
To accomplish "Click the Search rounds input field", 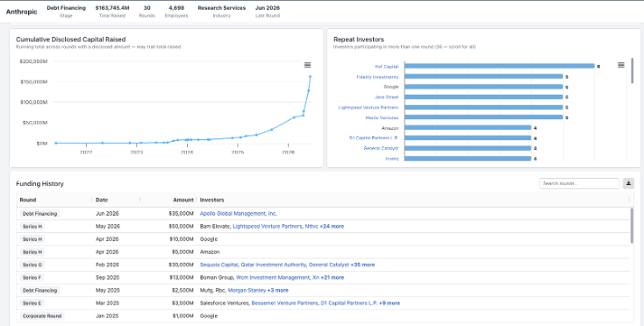I will 579,183.
